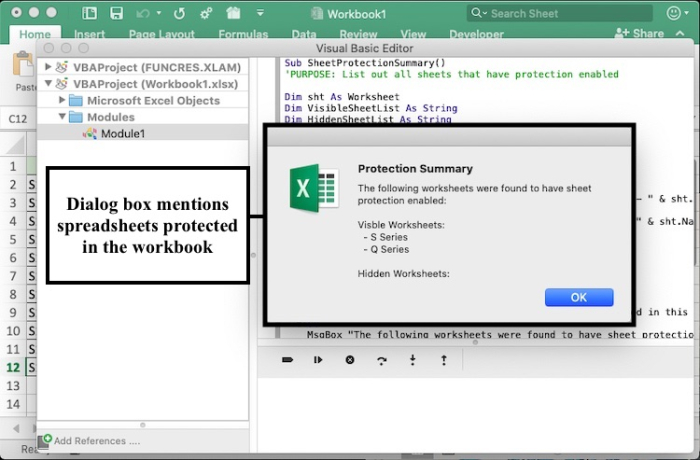Click the 'PURPOSE: List out all sheets' comment line
The width and height of the screenshot is (700, 460).
pyautogui.click(x=451, y=74)
